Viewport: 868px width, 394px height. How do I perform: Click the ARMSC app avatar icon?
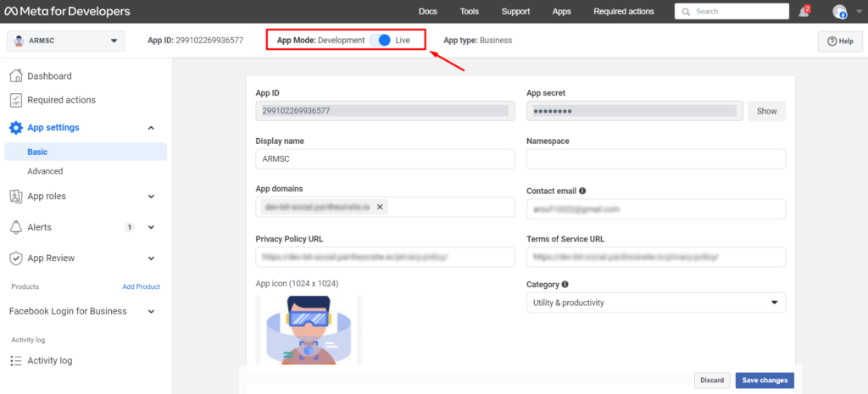[19, 41]
